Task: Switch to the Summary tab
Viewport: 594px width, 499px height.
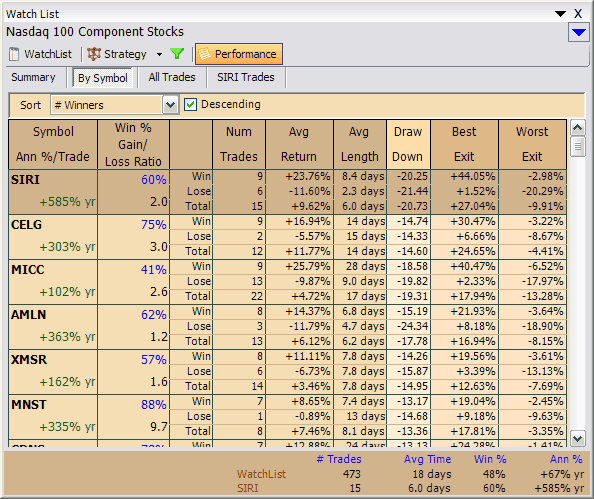Action: (33, 77)
